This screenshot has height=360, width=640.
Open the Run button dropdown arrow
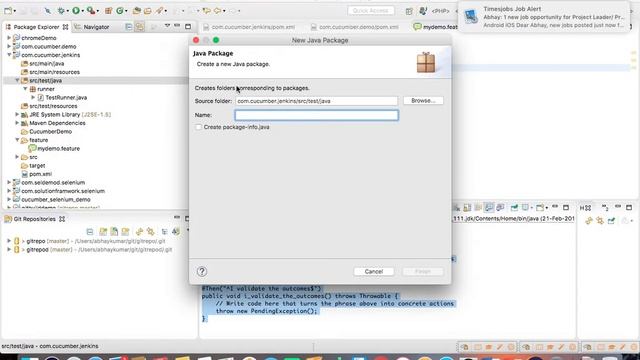click(82, 11)
